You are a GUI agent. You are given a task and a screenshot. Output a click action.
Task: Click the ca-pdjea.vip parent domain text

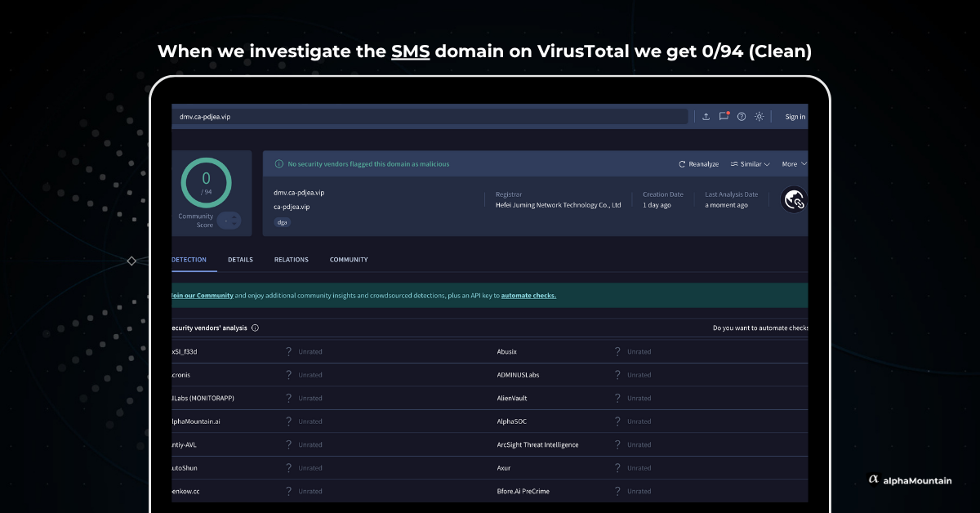tap(292, 207)
